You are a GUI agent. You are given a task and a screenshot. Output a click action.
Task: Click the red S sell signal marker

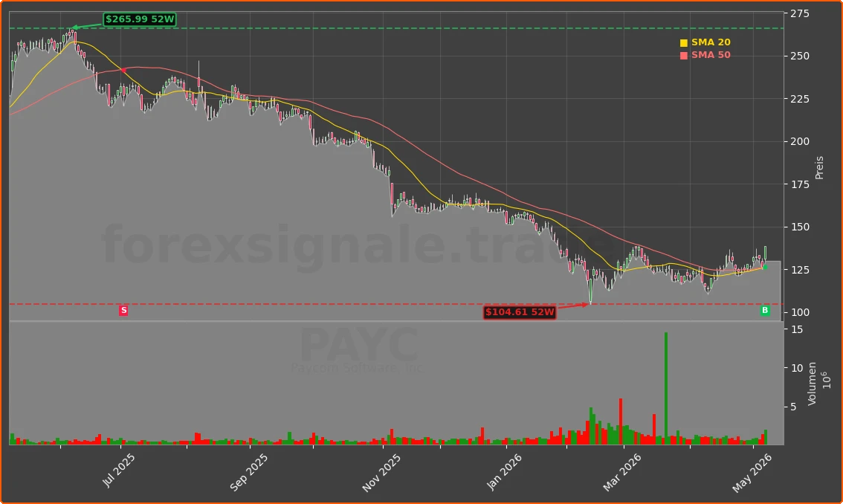(123, 311)
